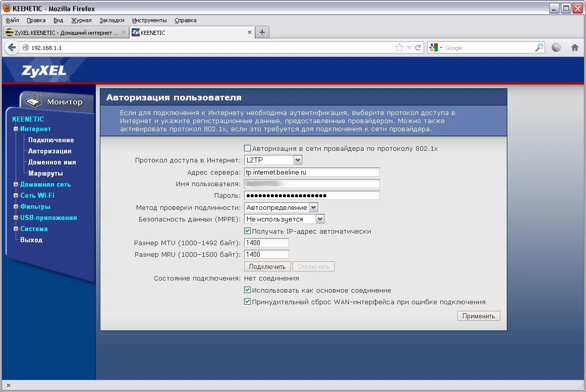
Task: Expand the Домашняя сеть tree node
Action: pyautogui.click(x=16, y=184)
